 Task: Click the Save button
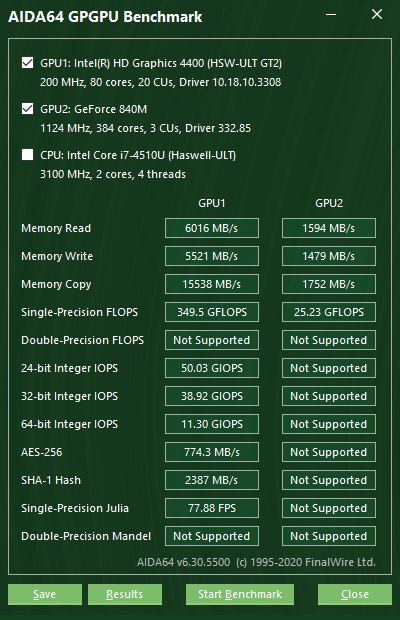point(45,594)
